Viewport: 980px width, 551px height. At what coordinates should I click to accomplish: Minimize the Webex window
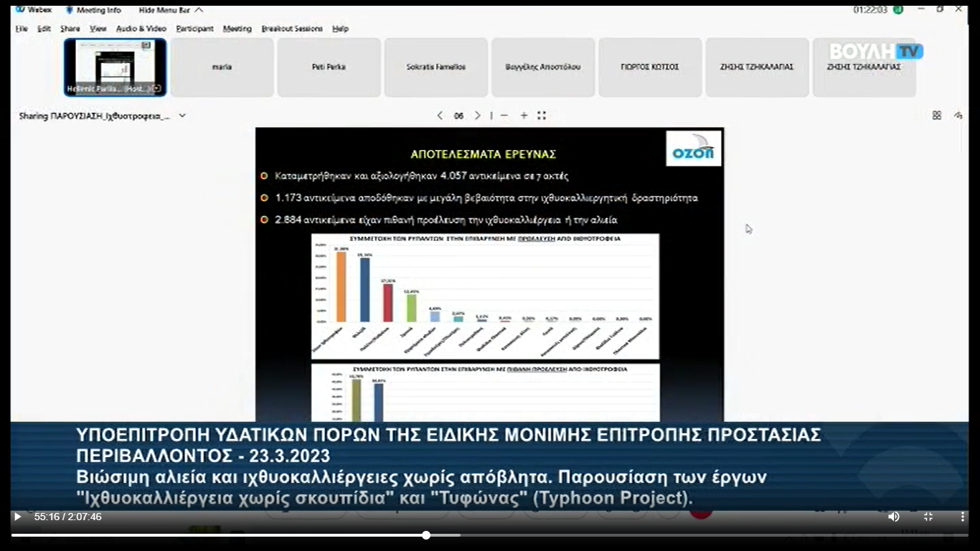point(920,9)
